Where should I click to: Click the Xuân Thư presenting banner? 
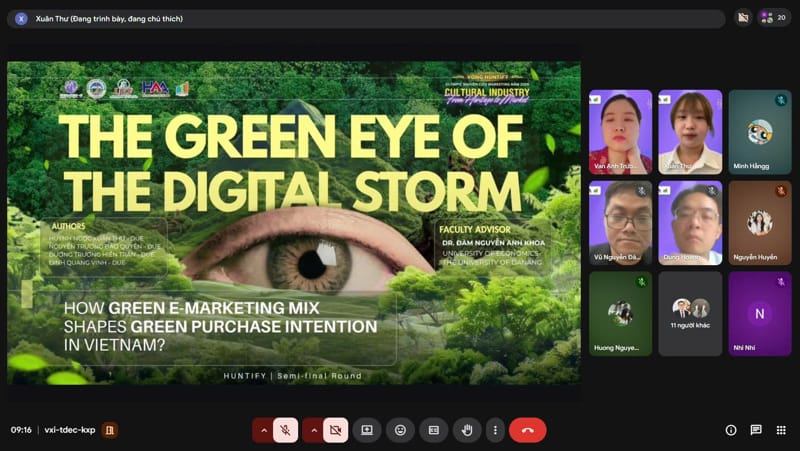click(365, 19)
